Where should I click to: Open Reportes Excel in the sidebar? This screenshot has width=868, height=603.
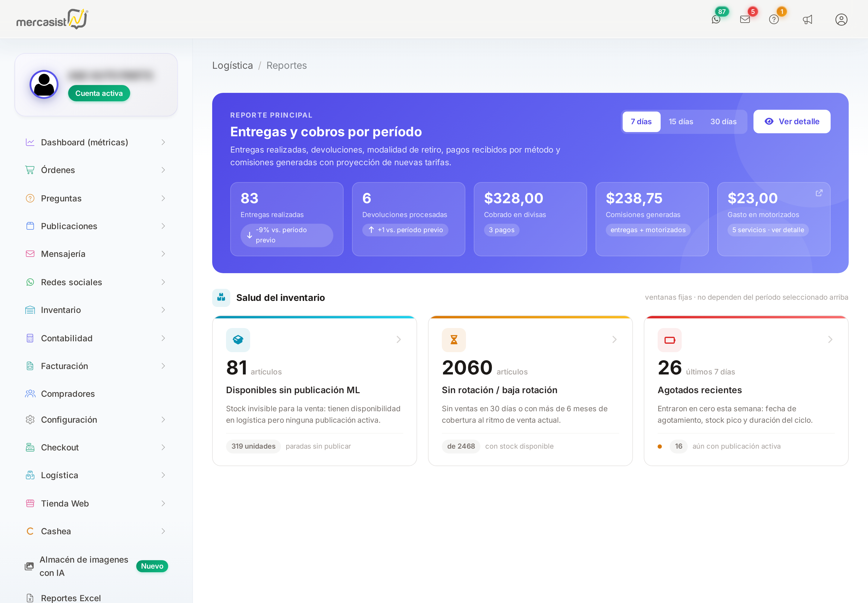click(x=96, y=598)
